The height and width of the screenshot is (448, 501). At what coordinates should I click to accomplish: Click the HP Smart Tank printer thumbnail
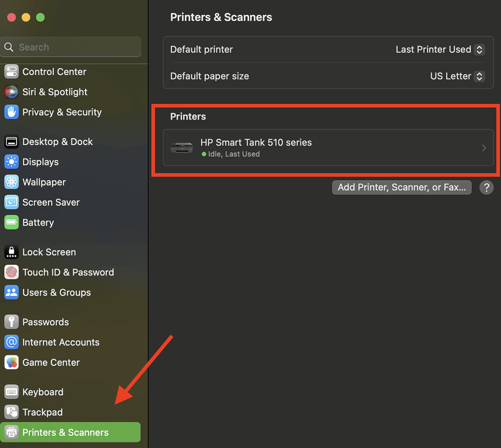pyautogui.click(x=182, y=147)
